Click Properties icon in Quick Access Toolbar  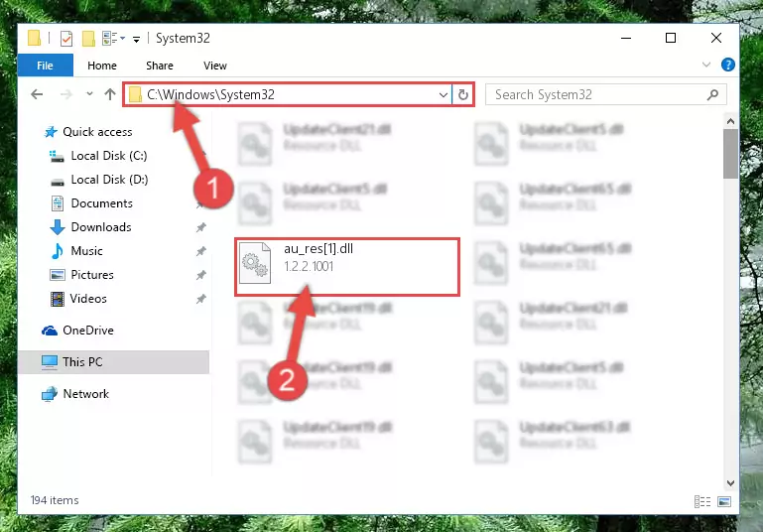pyautogui.click(x=66, y=38)
